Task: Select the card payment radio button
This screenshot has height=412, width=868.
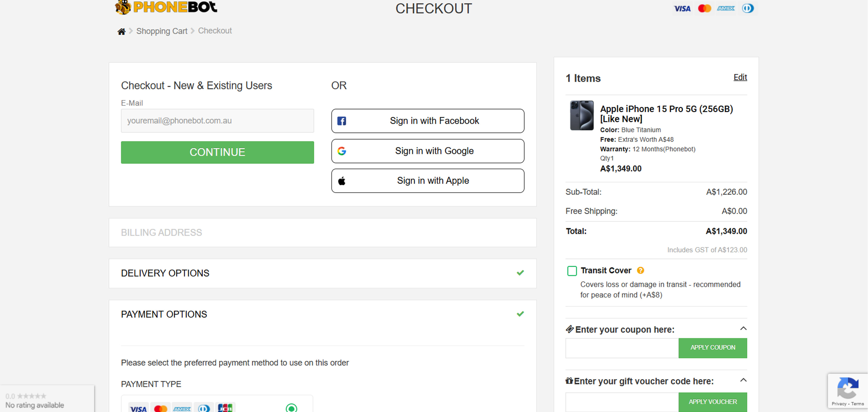Action: (x=291, y=408)
